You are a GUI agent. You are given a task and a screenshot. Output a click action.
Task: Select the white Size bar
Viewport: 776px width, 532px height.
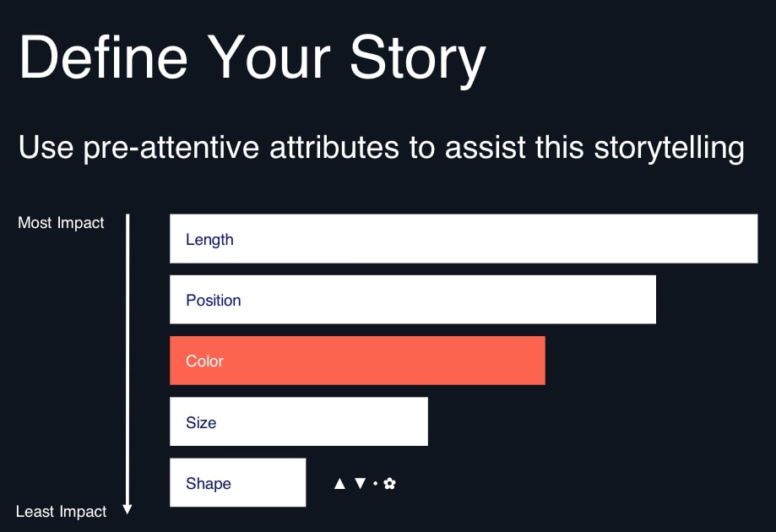299,421
